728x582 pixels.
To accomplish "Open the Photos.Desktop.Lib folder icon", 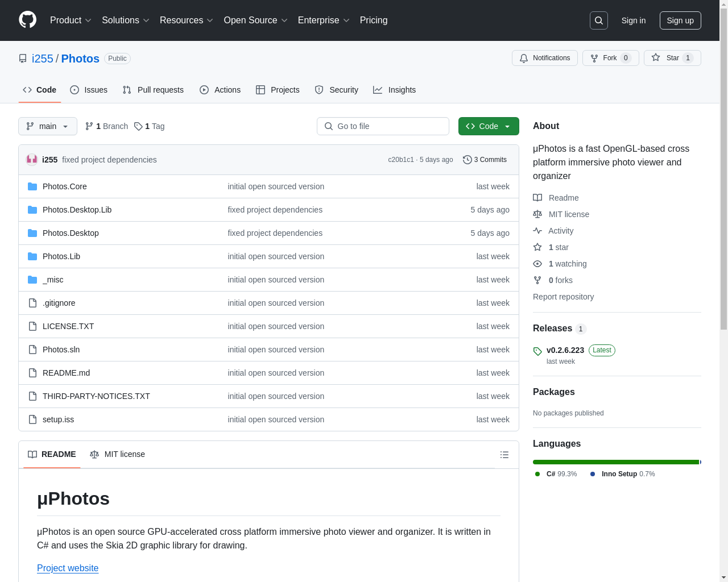I will [32, 210].
